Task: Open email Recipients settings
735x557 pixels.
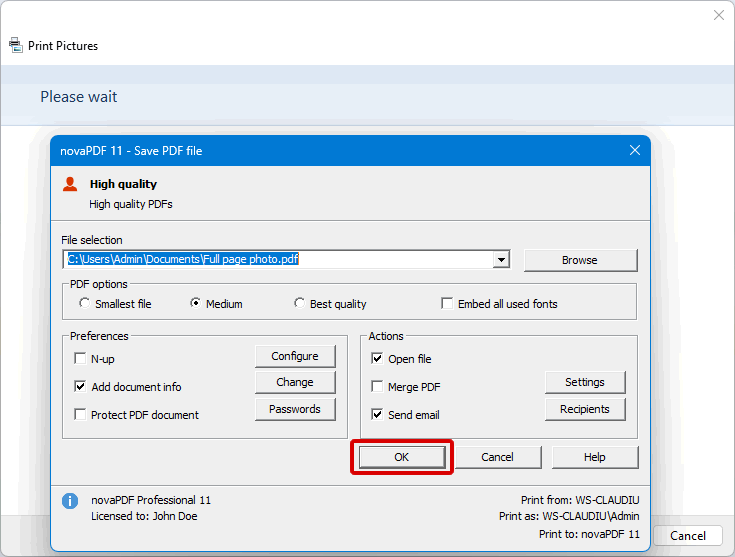Action: pyautogui.click(x=584, y=409)
